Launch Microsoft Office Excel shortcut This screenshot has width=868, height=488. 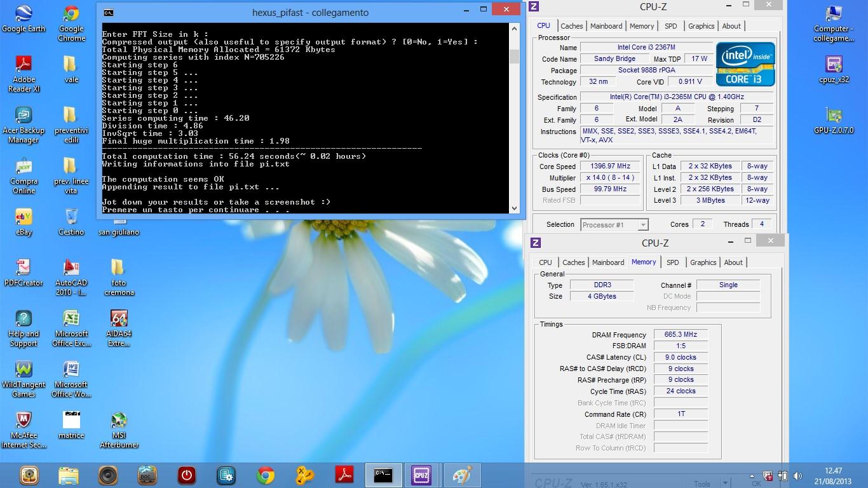pyautogui.click(x=71, y=329)
